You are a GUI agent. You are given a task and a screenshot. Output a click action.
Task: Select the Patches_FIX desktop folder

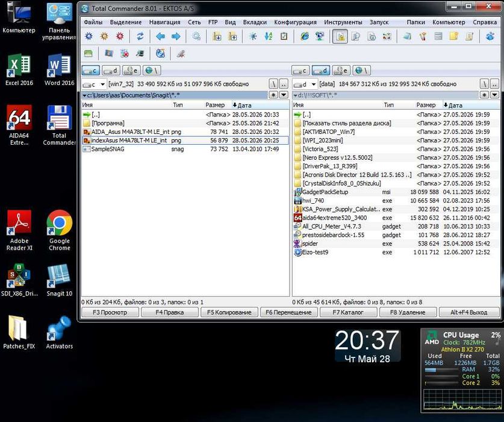coord(19,333)
